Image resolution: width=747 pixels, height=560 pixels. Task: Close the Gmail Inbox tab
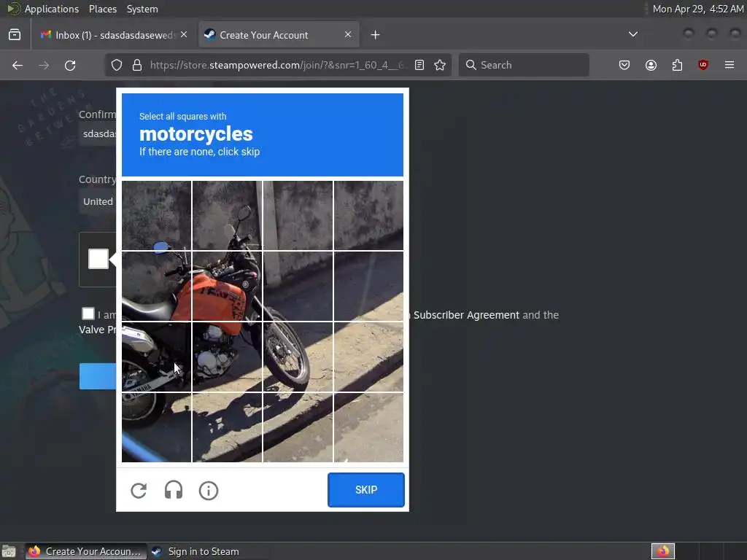(x=184, y=35)
